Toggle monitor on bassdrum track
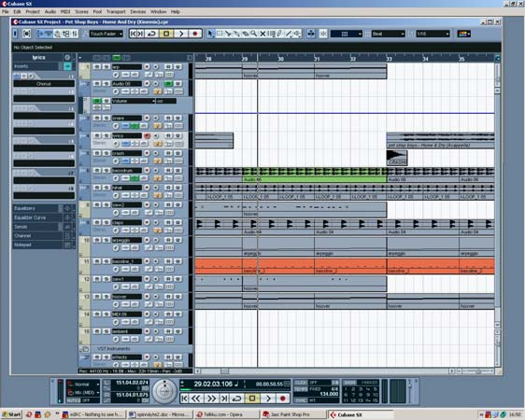This screenshot has height=420, width=525. point(155,171)
